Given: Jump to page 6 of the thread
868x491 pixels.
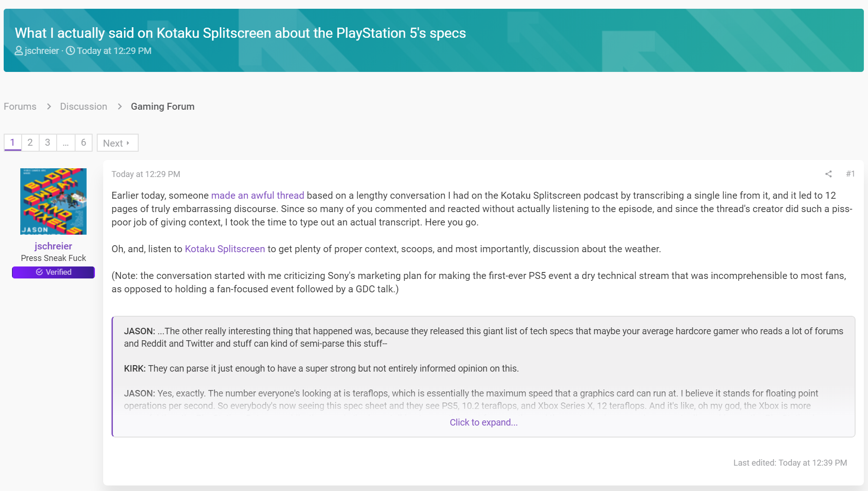Looking at the screenshot, I should 83,142.
